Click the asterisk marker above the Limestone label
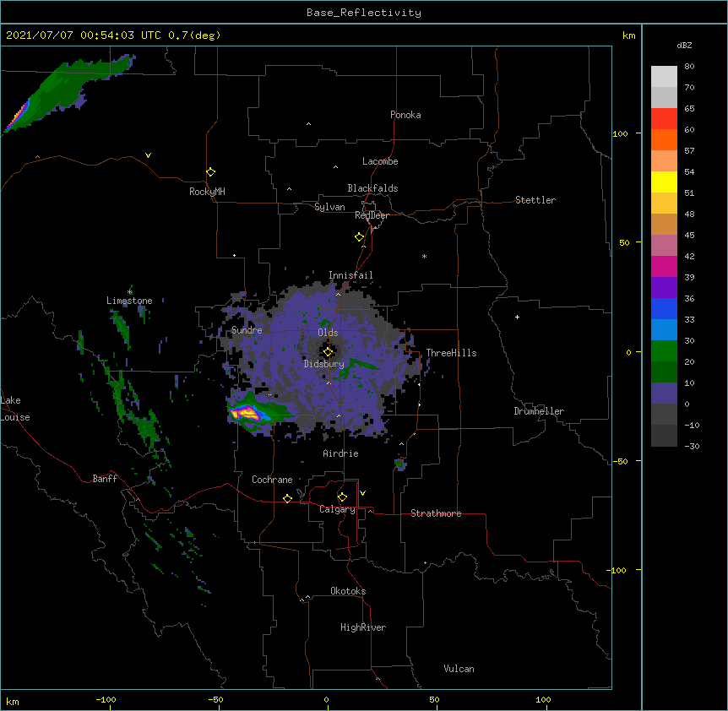 click(x=129, y=292)
